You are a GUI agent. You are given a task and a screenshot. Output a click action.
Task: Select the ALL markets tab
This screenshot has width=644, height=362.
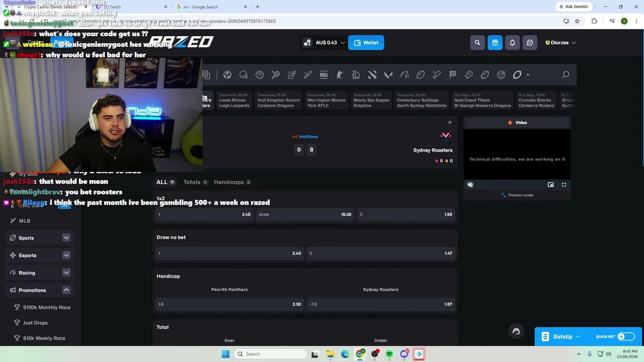click(x=166, y=182)
